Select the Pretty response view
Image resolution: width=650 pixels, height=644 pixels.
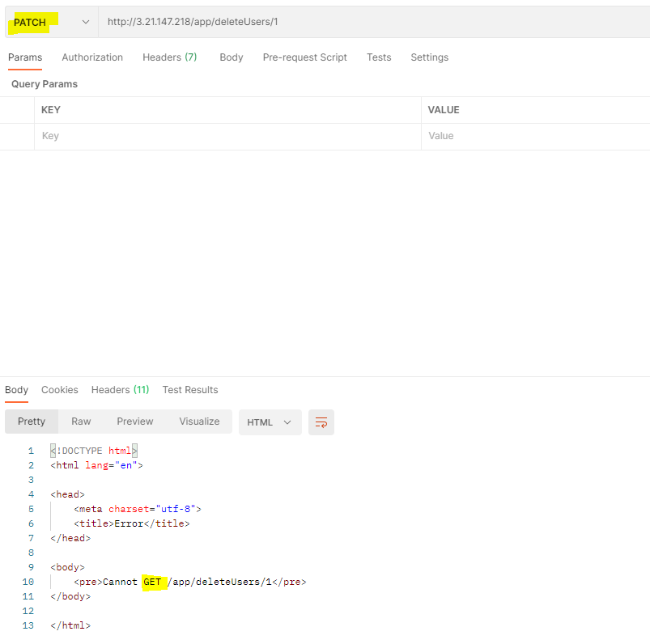click(x=31, y=421)
